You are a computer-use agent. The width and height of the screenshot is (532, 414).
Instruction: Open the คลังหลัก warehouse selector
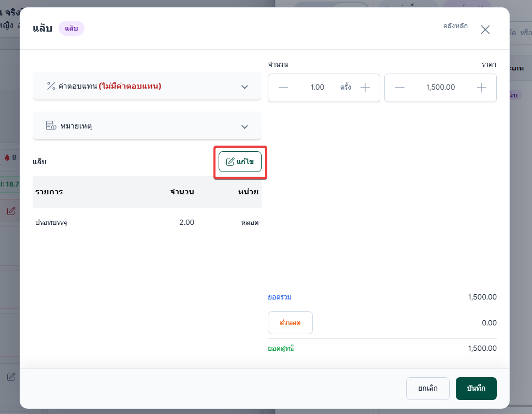click(455, 26)
